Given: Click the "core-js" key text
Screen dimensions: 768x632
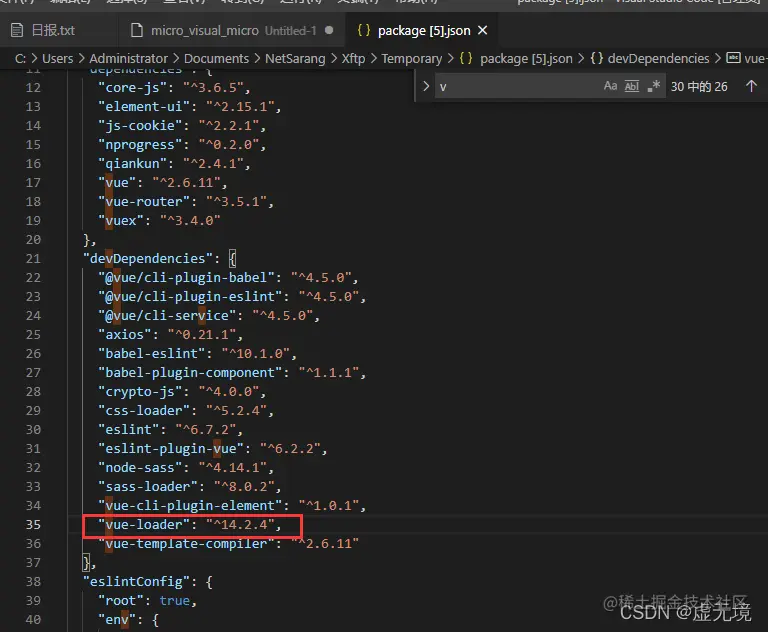Looking at the screenshot, I should click(x=132, y=88).
